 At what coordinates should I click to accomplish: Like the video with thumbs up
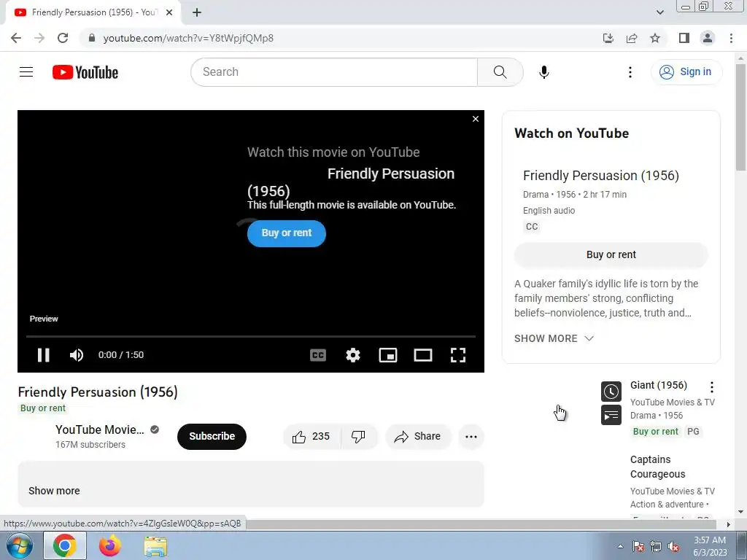[x=311, y=436]
